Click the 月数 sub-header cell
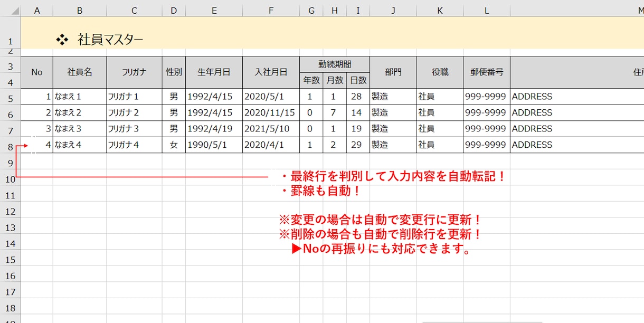The image size is (644, 323). click(335, 80)
